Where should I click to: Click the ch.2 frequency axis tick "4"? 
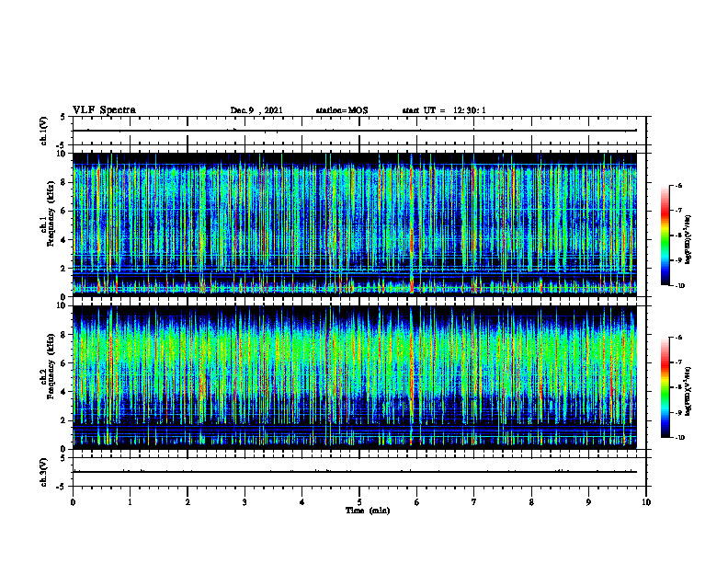[x=64, y=392]
